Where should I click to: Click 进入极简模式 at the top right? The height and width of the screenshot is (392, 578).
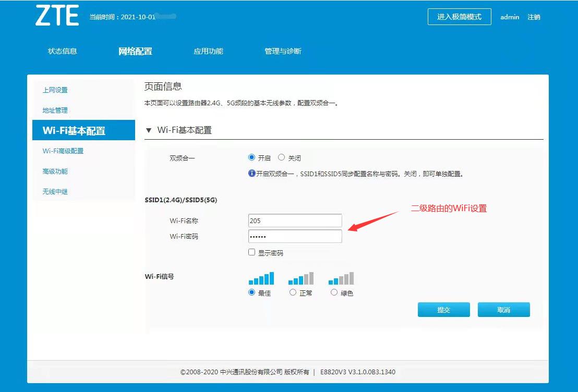(459, 17)
